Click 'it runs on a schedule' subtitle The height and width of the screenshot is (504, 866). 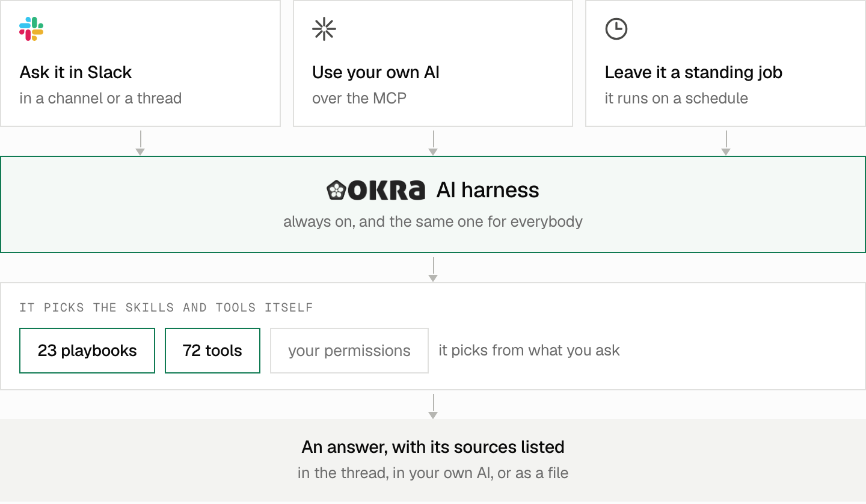pos(677,98)
